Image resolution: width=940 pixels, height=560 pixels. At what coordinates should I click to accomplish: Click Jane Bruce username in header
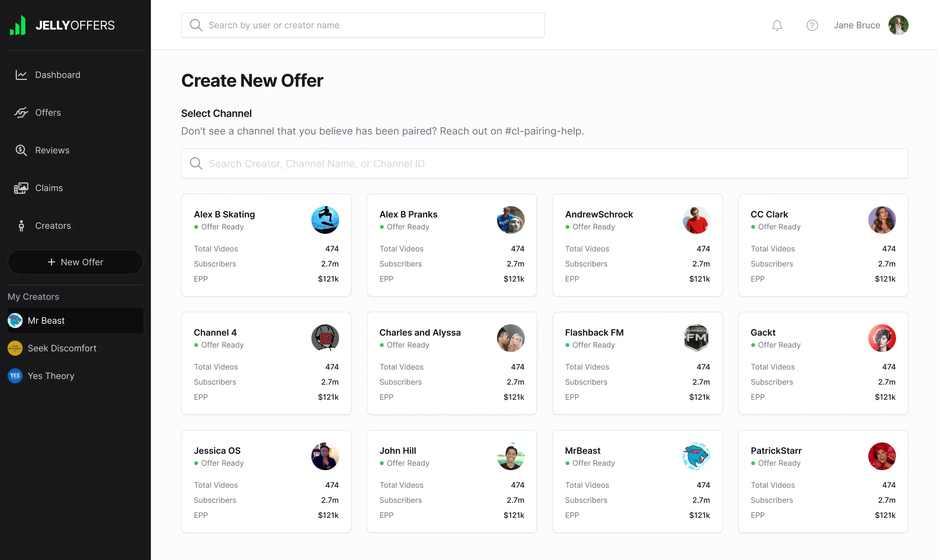coord(857,25)
